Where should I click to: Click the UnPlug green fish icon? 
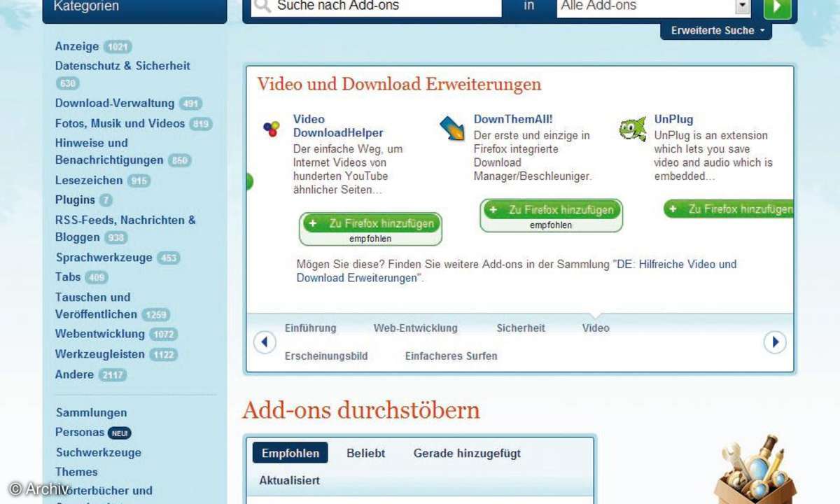pos(632,129)
